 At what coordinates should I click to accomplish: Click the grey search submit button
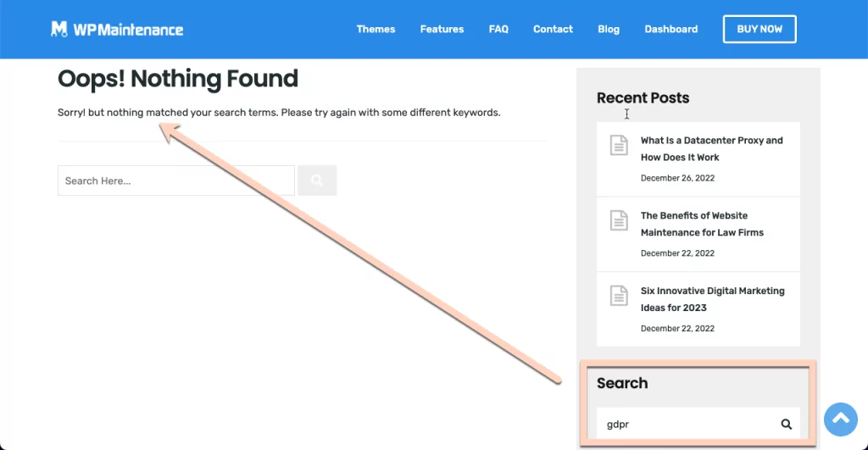click(317, 181)
